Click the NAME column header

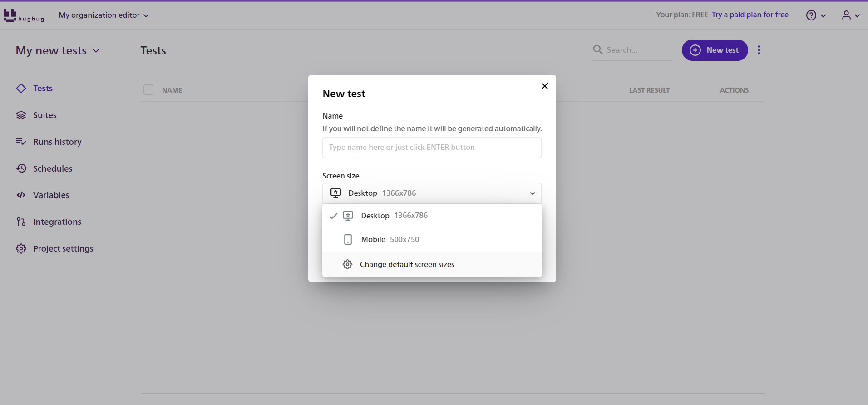(x=172, y=90)
